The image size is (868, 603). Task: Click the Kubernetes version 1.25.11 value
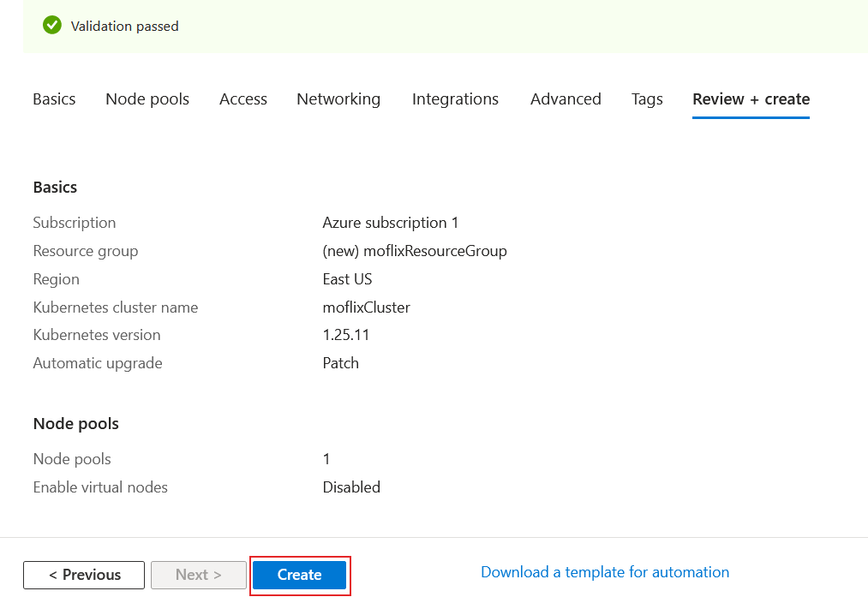tap(346, 334)
